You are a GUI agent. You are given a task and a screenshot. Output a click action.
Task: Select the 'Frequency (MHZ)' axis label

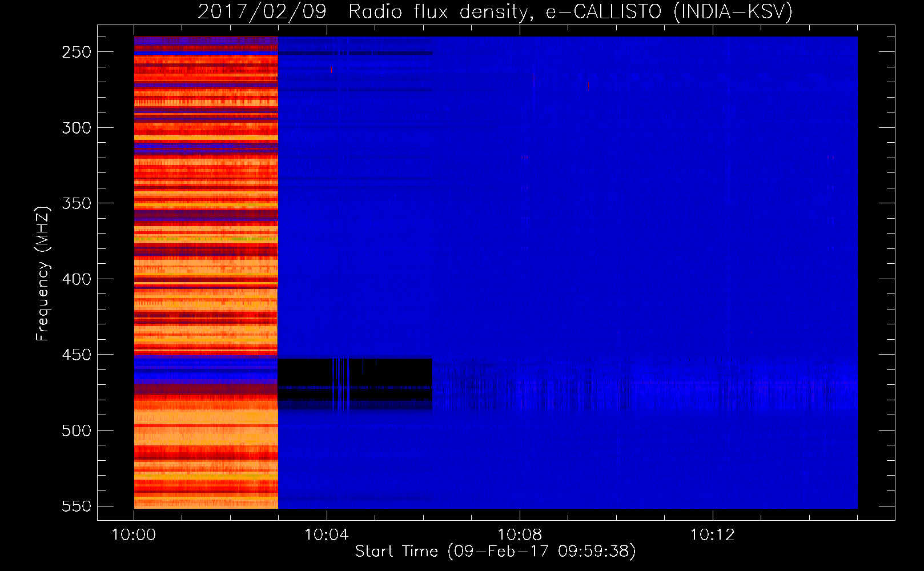[42, 274]
